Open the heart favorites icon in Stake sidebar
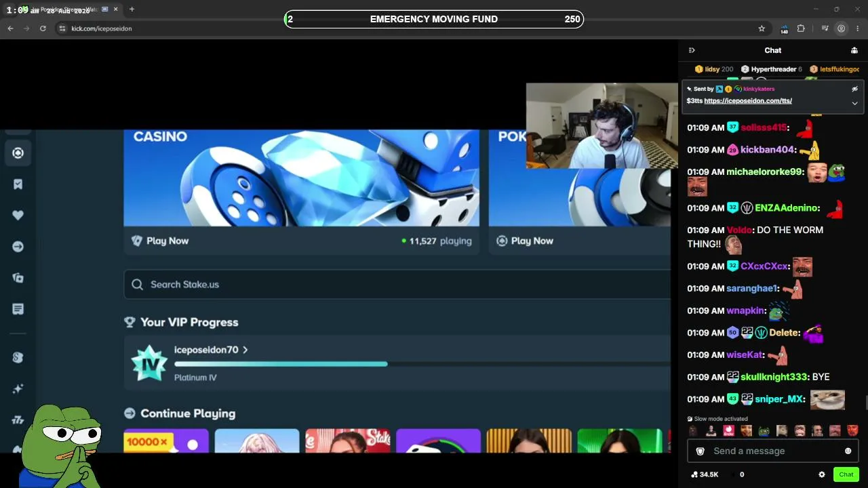 pos(18,216)
